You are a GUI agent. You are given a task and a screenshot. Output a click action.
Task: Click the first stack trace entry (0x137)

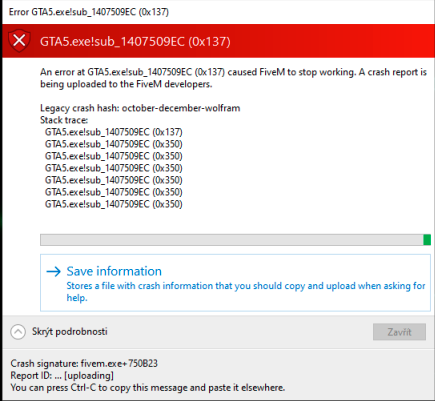pyautogui.click(x=114, y=132)
